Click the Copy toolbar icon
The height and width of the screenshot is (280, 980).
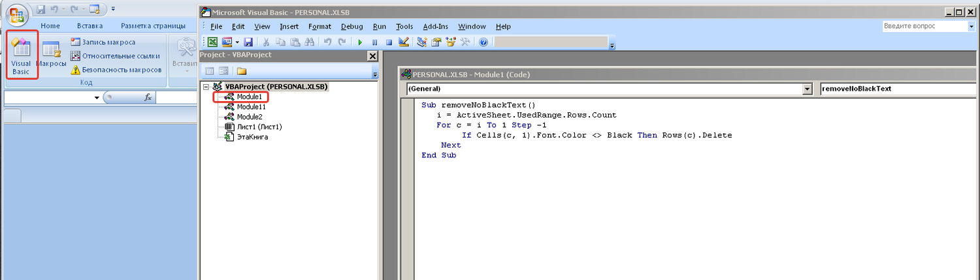(x=280, y=42)
